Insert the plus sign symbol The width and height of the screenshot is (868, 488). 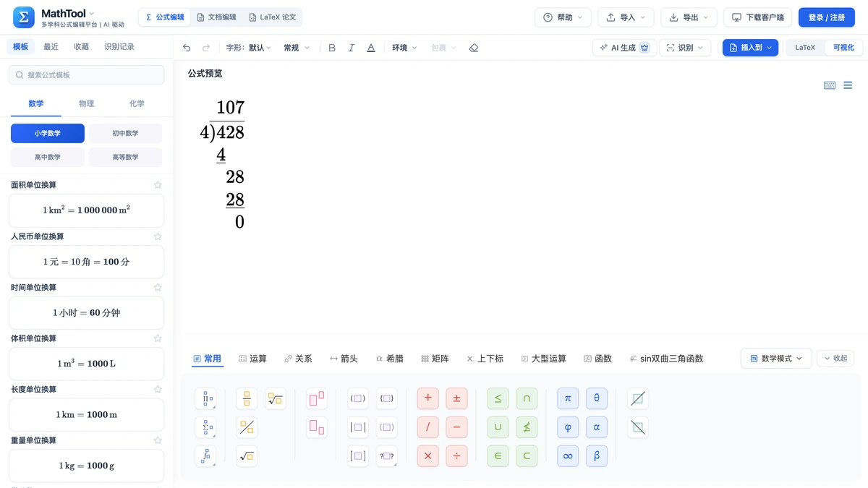coord(428,398)
